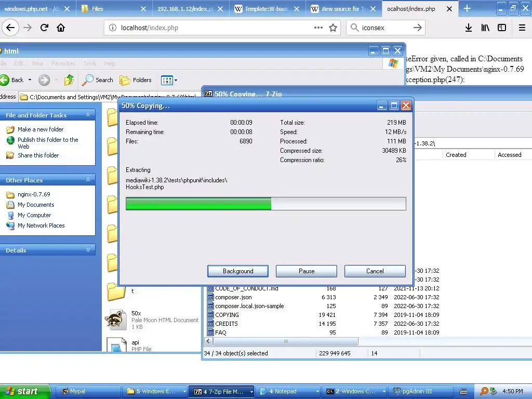Image resolution: width=532 pixels, height=399 pixels.
Task: Select COPYING file in 7-Zip list
Action: coord(227,315)
